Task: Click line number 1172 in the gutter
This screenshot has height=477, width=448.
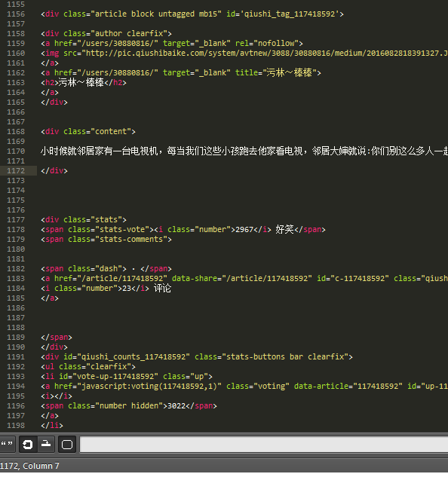Action: click(x=16, y=170)
